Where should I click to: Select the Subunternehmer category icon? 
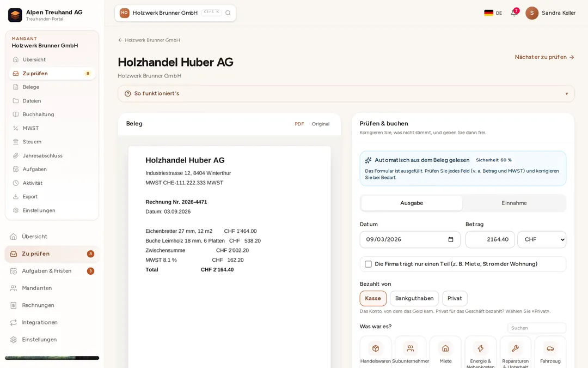click(x=411, y=348)
